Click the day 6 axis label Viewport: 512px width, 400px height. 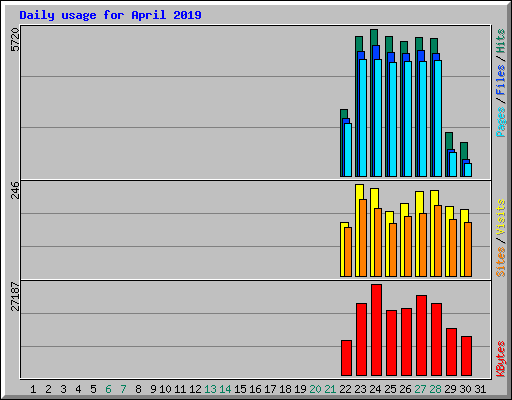pos(108,389)
